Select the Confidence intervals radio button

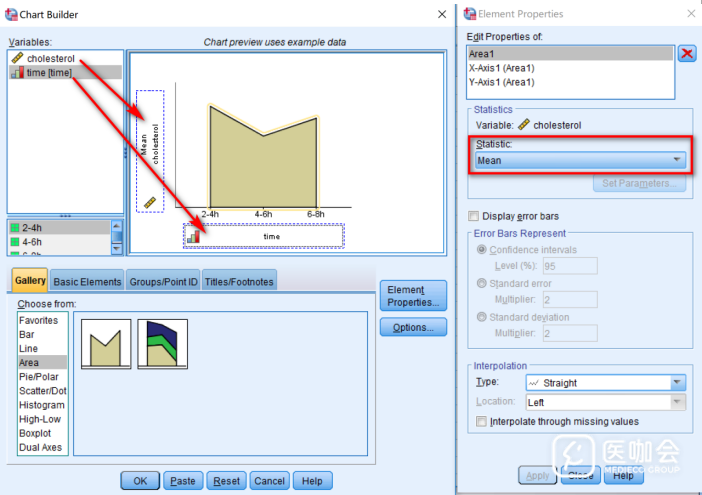coord(484,249)
